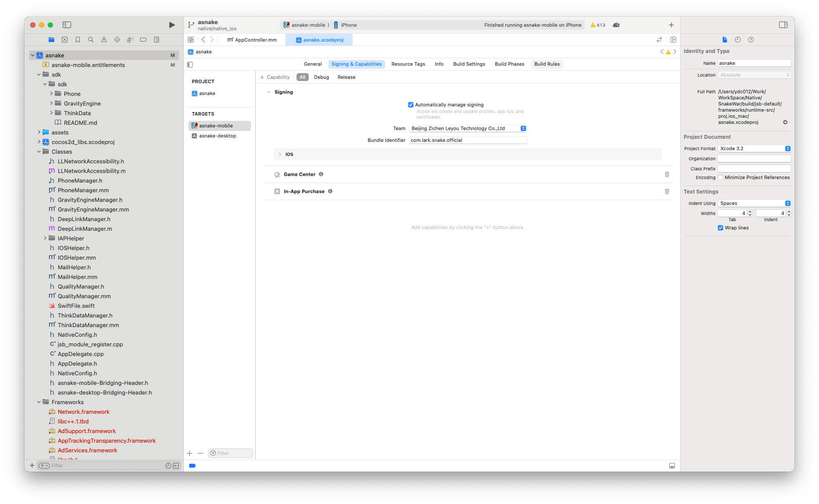Show the file inspector
Image resolution: width=819 pixels, height=504 pixels.
[x=725, y=40]
